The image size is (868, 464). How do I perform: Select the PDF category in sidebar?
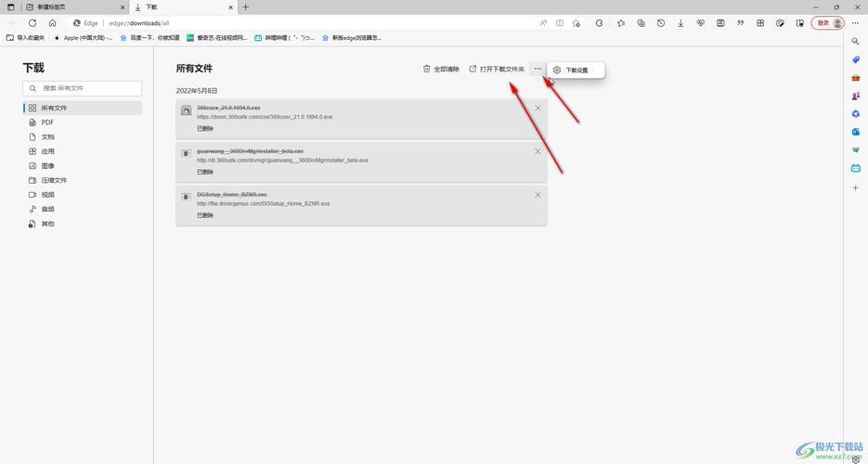[47, 122]
